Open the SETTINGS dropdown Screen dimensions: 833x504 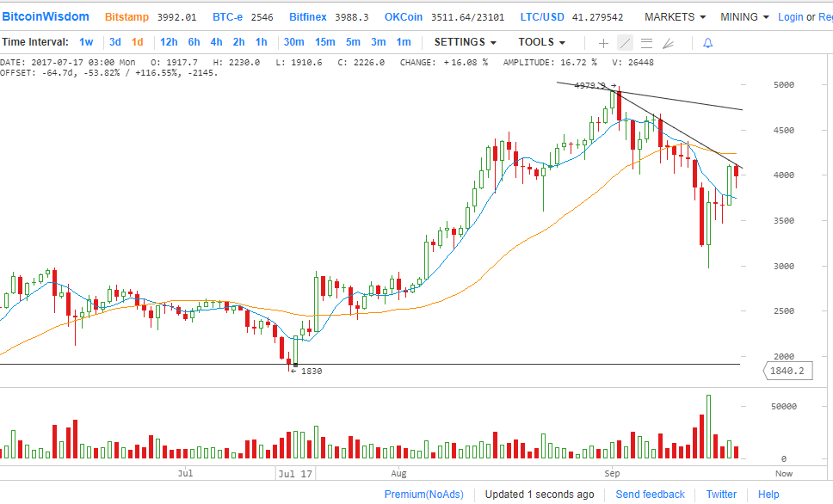[465, 42]
